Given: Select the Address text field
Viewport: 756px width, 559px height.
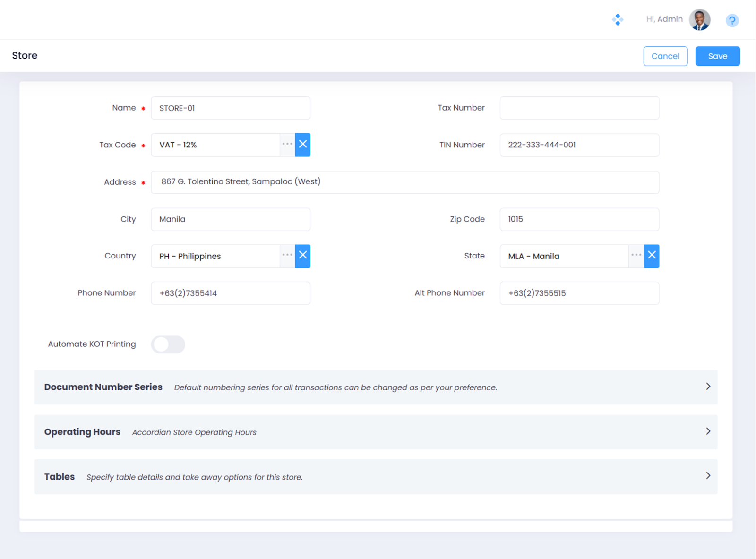Looking at the screenshot, I should click(404, 182).
